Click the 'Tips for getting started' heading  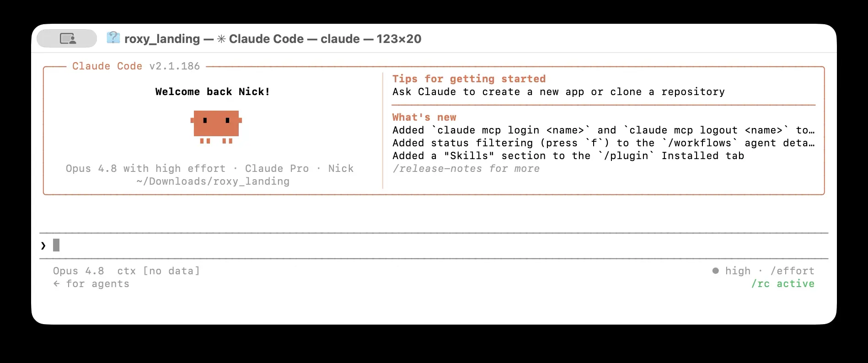[469, 79]
